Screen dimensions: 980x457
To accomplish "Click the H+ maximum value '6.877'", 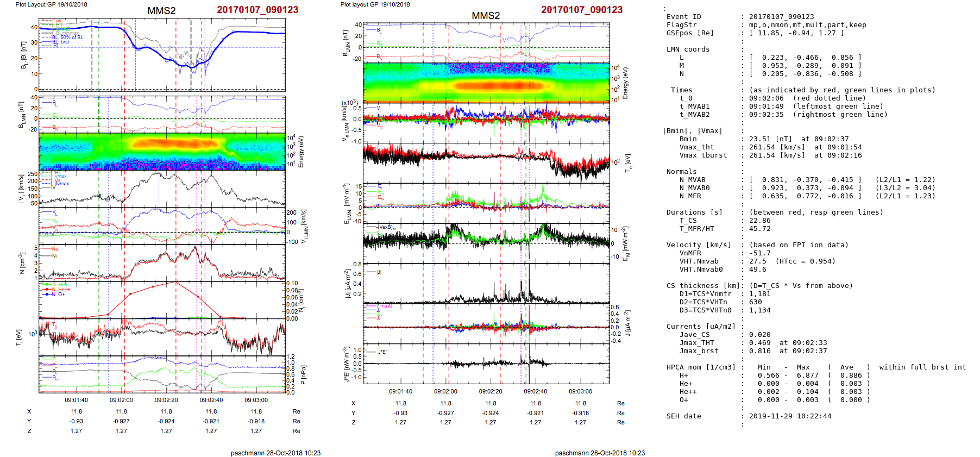I will coord(807,375).
